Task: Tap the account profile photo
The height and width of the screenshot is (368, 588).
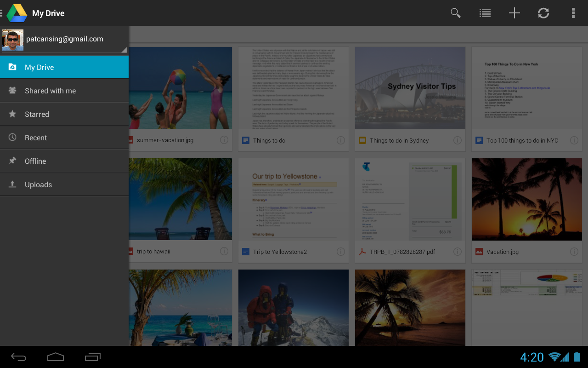Action: (13, 40)
